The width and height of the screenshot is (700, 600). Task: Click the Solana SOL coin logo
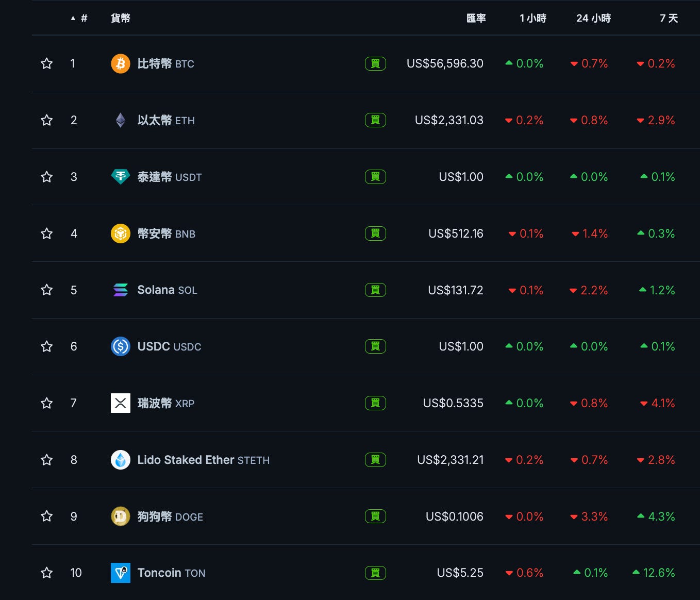click(121, 290)
